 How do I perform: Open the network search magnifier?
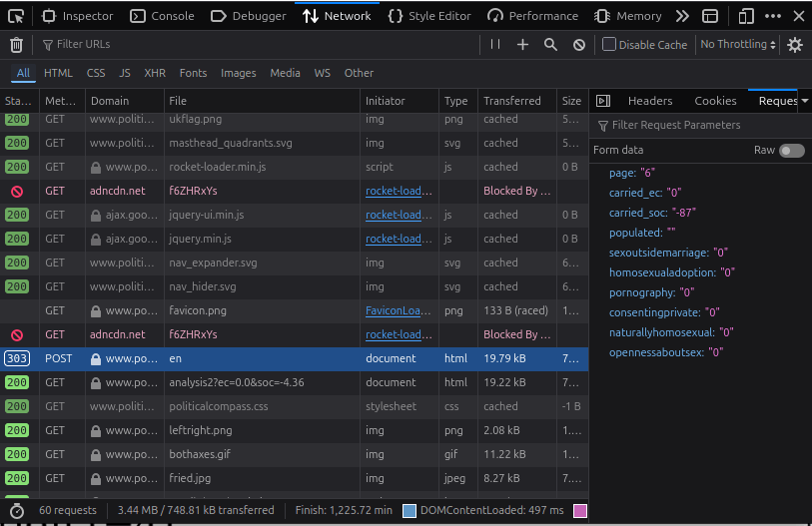(x=550, y=45)
